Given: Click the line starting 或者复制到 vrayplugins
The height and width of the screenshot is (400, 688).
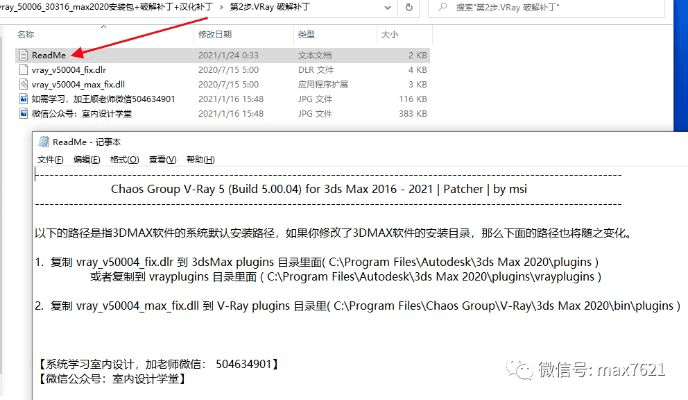Looking at the screenshot, I should [x=346, y=277].
